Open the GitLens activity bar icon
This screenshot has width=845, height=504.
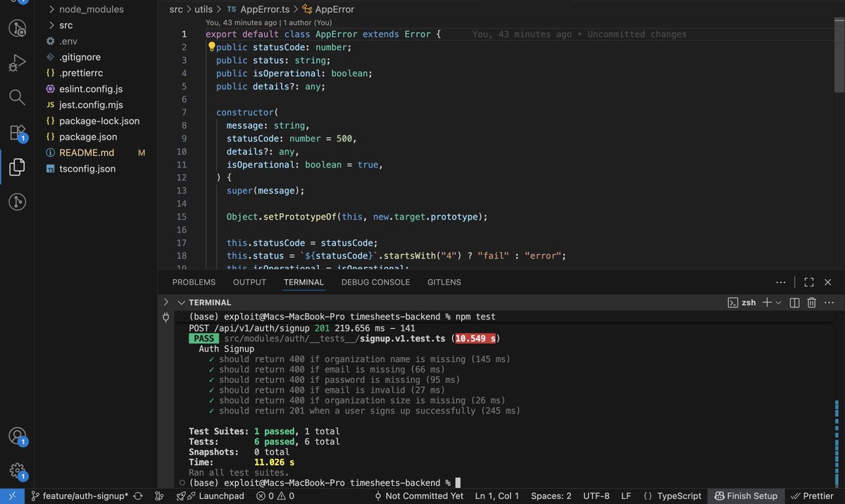pyautogui.click(x=17, y=202)
